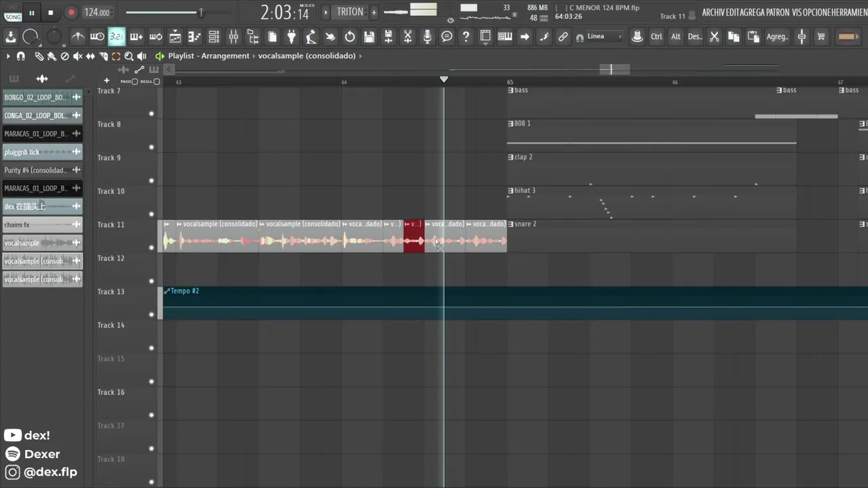Click the playlist horizontal scrollbar thumb
The image size is (868, 488).
[614, 69]
